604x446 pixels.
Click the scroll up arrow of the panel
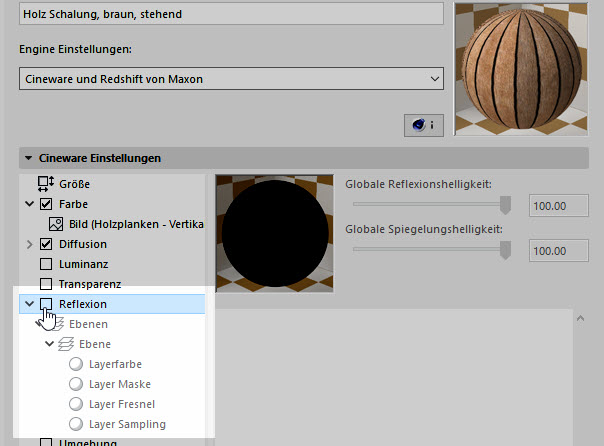pyautogui.click(x=581, y=319)
